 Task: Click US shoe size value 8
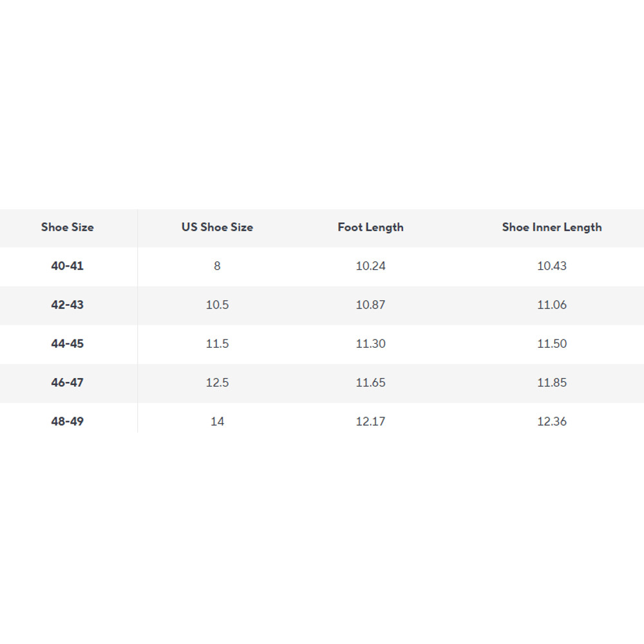[217, 266]
